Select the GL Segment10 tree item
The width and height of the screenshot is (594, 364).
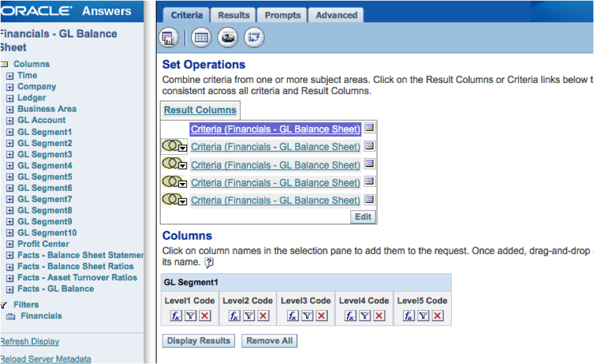tap(47, 233)
